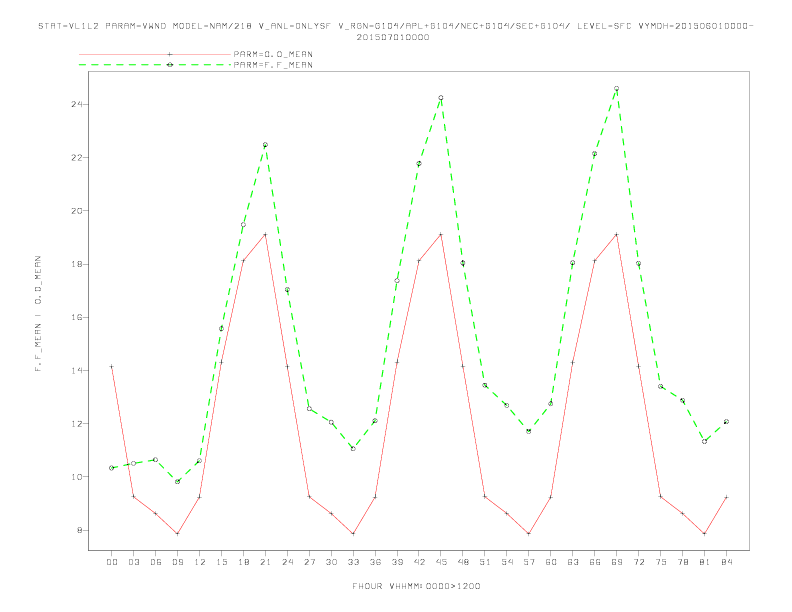Click x-axis tick label 63

click(573, 562)
